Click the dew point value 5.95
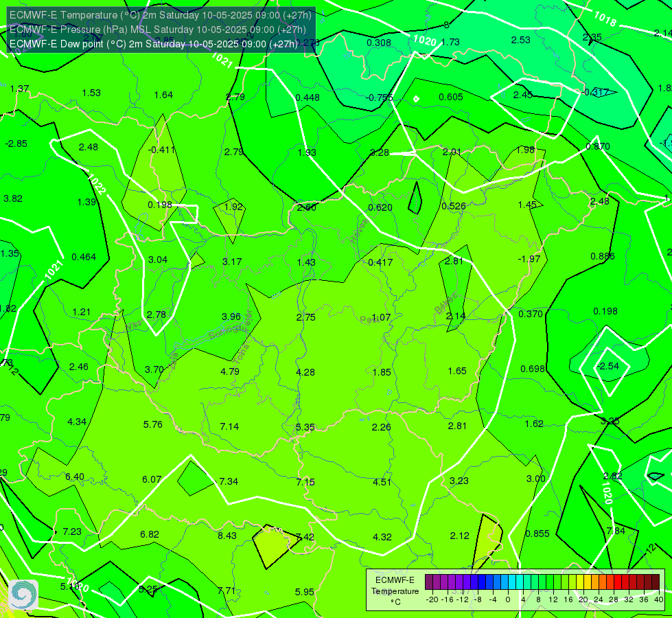This screenshot has height=618, width=672. (305, 593)
